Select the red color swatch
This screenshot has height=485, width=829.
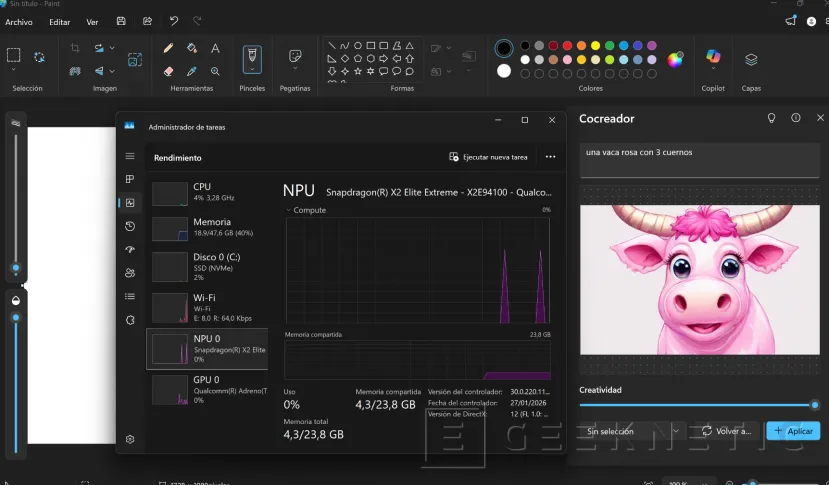[566, 46]
